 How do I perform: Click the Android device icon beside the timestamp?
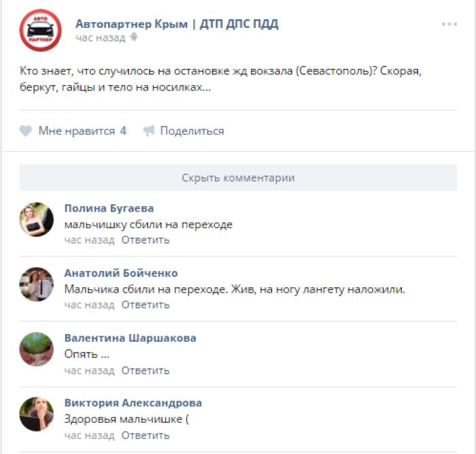coord(134,37)
